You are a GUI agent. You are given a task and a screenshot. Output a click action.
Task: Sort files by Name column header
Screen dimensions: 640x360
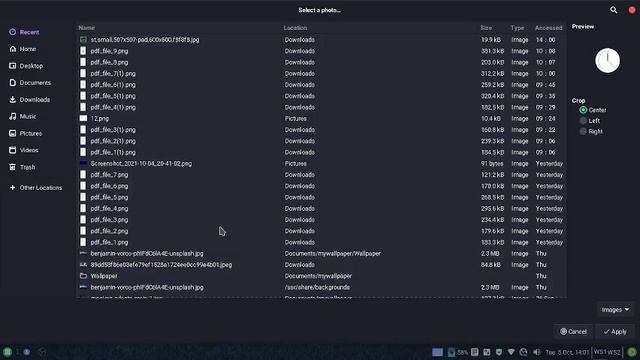point(87,28)
